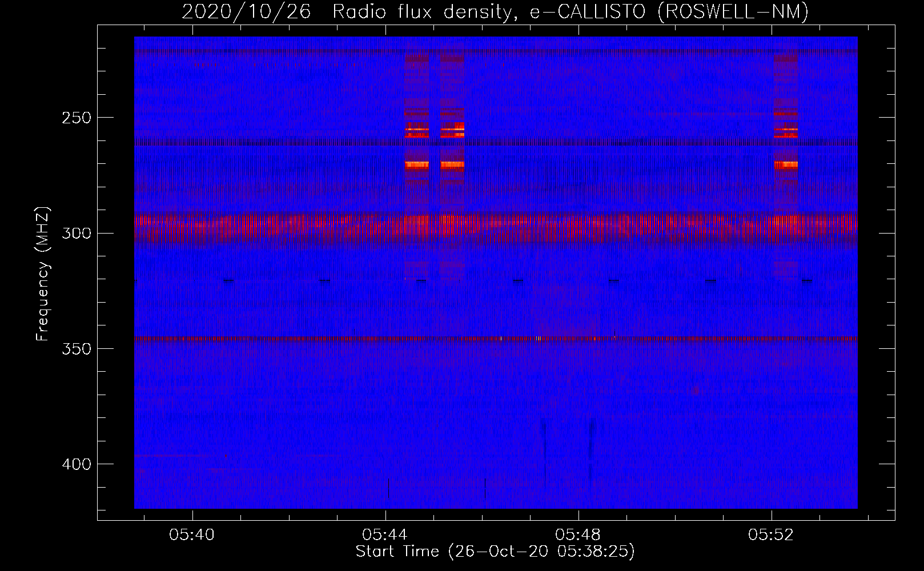Click the '250' frequency axis label
The height and width of the screenshot is (571, 924).
click(x=77, y=118)
